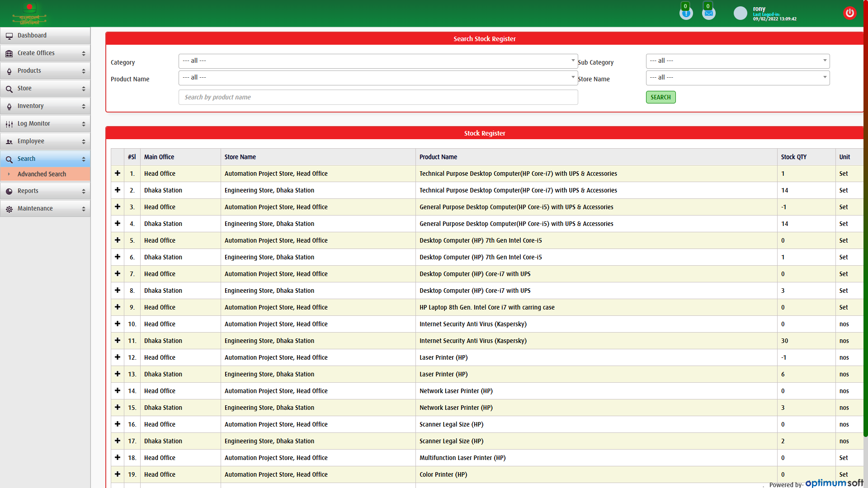Open the notifications alert icon
The image size is (868, 488).
[x=686, y=13]
